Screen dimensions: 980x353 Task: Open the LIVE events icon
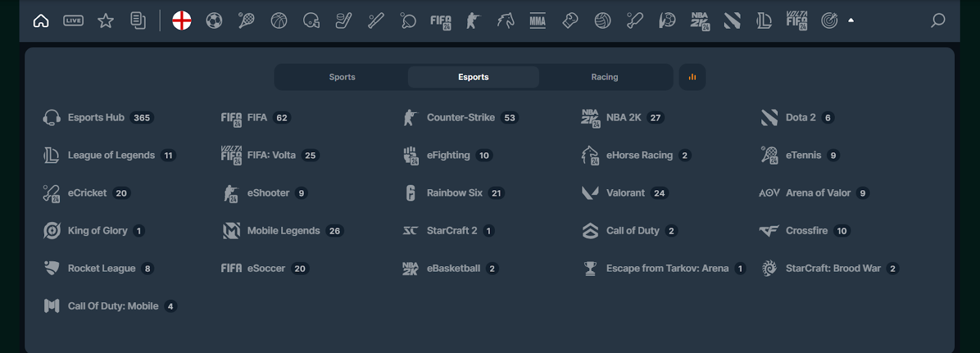[73, 21]
